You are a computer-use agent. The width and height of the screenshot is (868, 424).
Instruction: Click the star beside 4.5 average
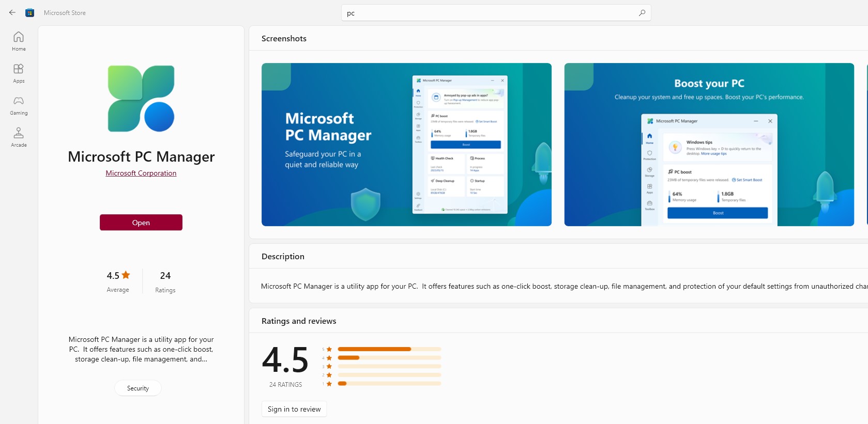point(126,275)
